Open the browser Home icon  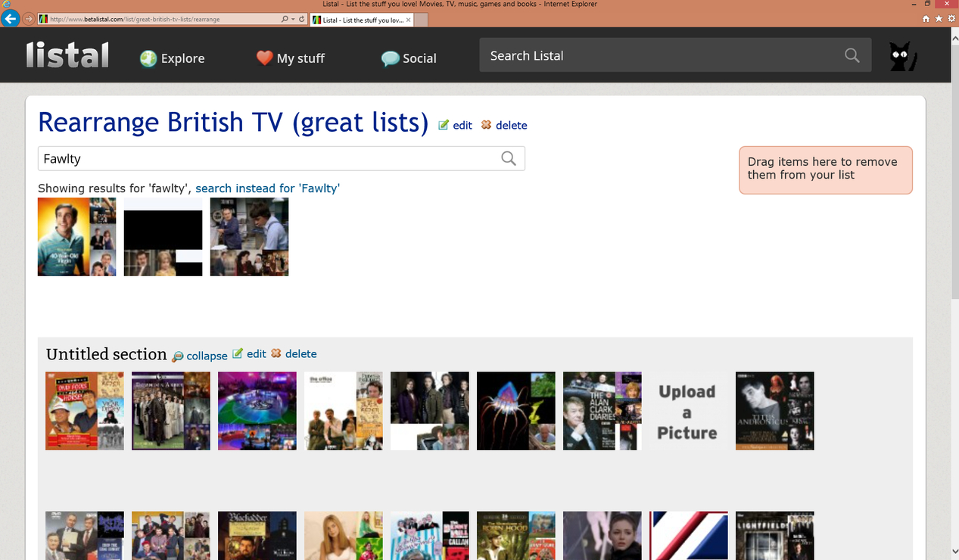[926, 19]
